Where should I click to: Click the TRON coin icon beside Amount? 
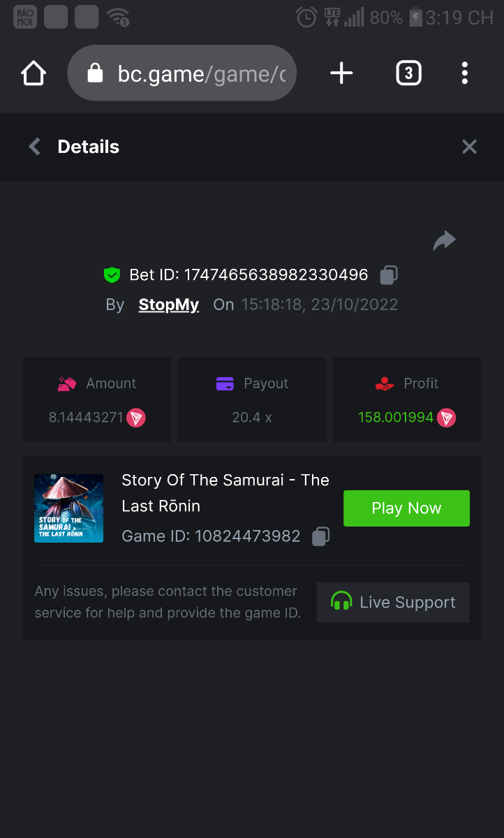click(x=136, y=418)
